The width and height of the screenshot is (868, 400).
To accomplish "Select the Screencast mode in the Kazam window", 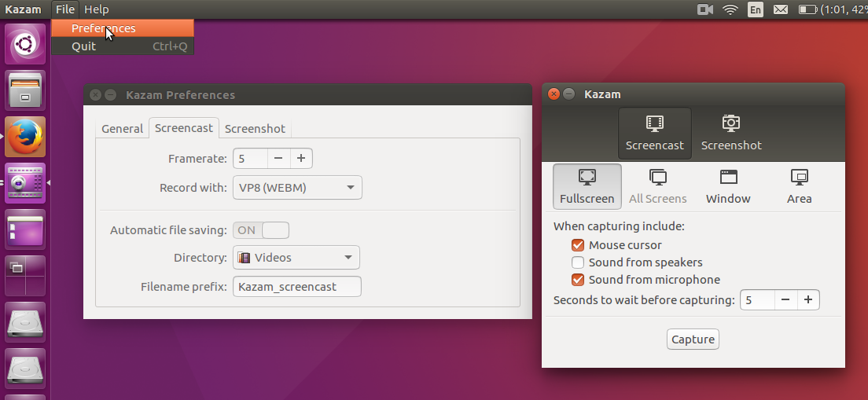I will click(654, 133).
